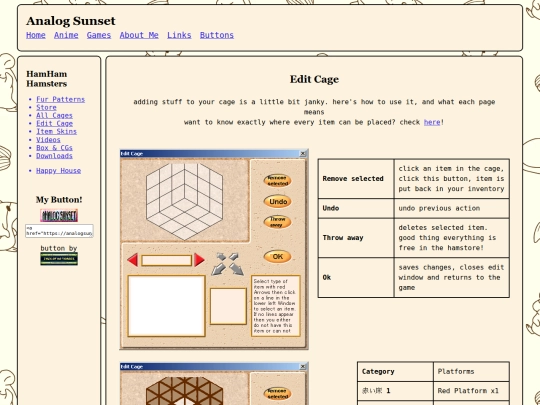Click the orange Undo button
The width and height of the screenshot is (540, 405).
[x=278, y=201]
